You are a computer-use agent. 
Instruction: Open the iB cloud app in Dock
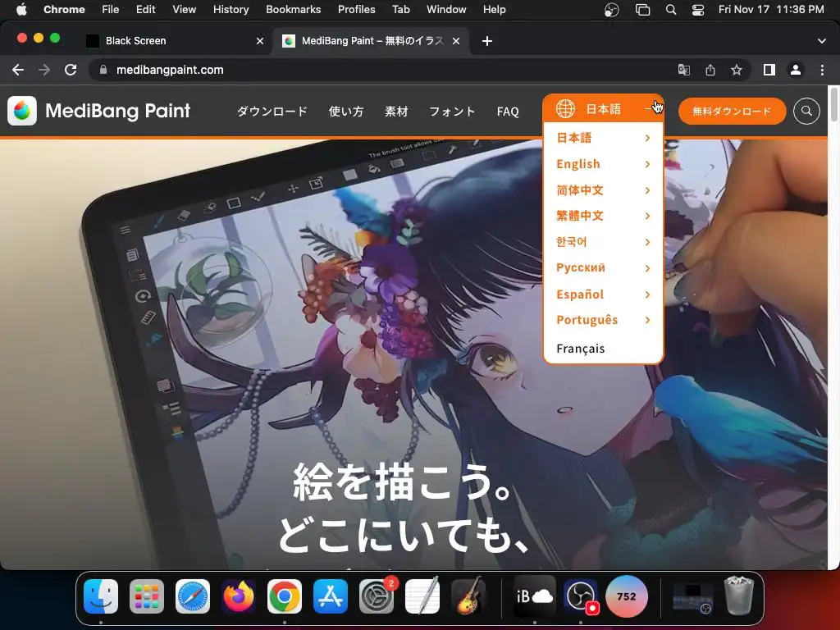(x=535, y=596)
